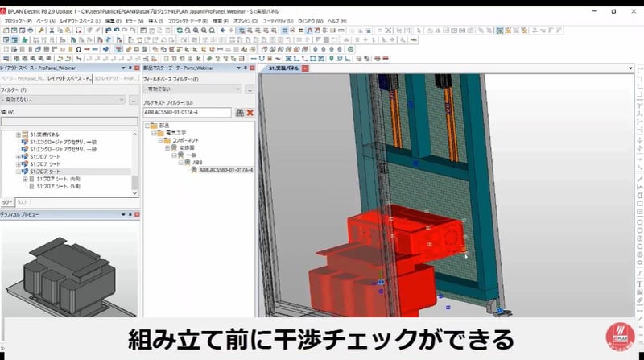Switch to the リスト tab below tree
644x360 pixels.
point(23,202)
